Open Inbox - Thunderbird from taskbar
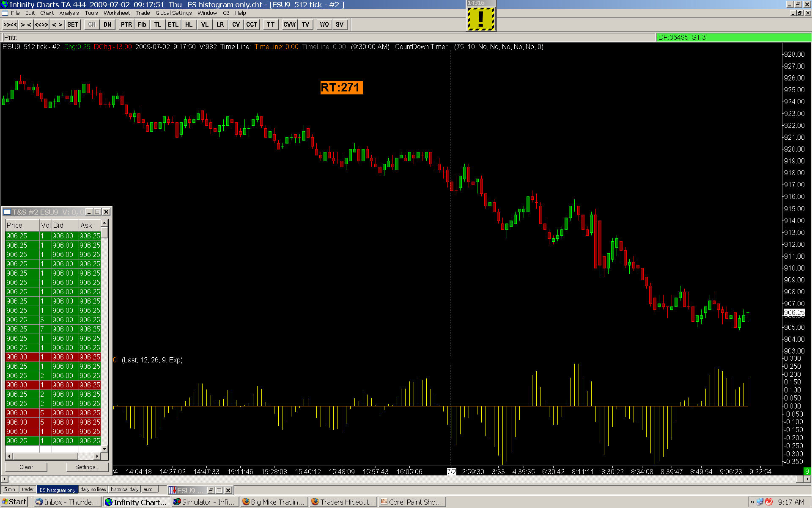This screenshot has width=812, height=508. [x=66, y=502]
